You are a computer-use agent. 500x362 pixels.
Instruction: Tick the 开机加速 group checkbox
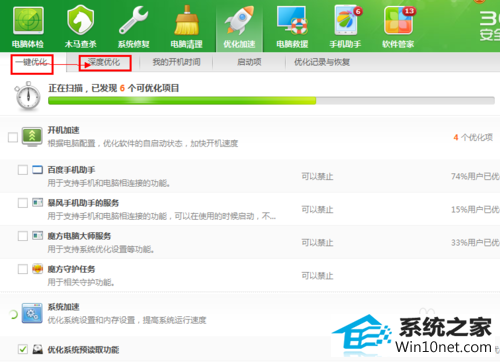pos(13,137)
